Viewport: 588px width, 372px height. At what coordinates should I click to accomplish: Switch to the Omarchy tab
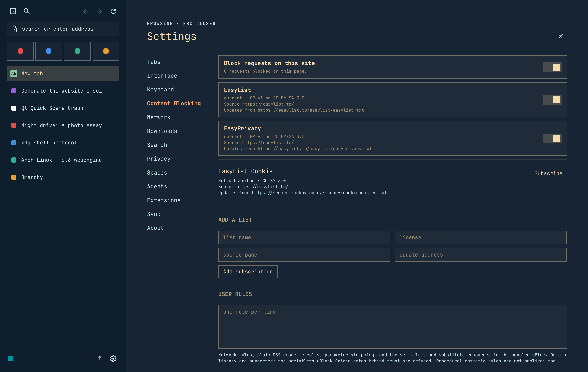pos(63,177)
